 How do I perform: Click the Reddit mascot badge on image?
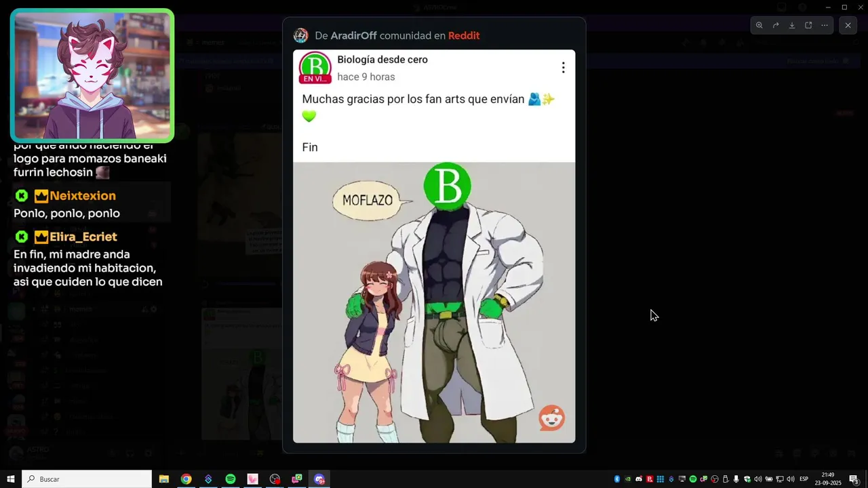[551, 418]
